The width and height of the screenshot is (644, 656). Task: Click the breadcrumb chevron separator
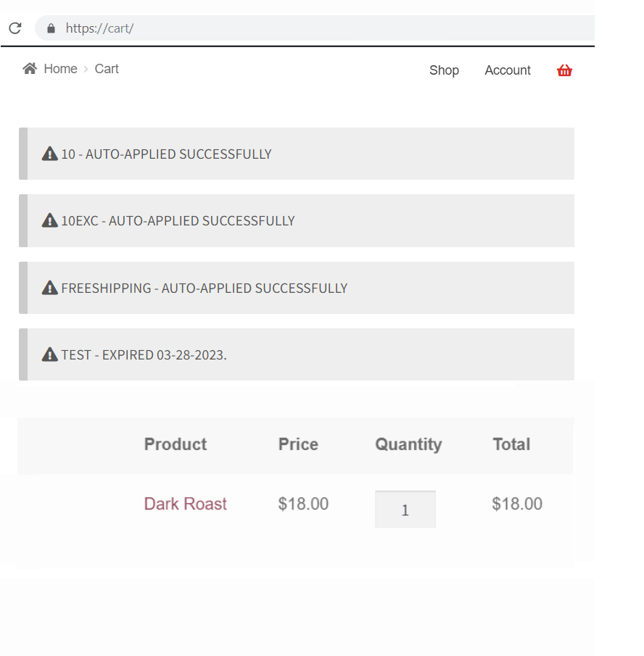point(86,69)
